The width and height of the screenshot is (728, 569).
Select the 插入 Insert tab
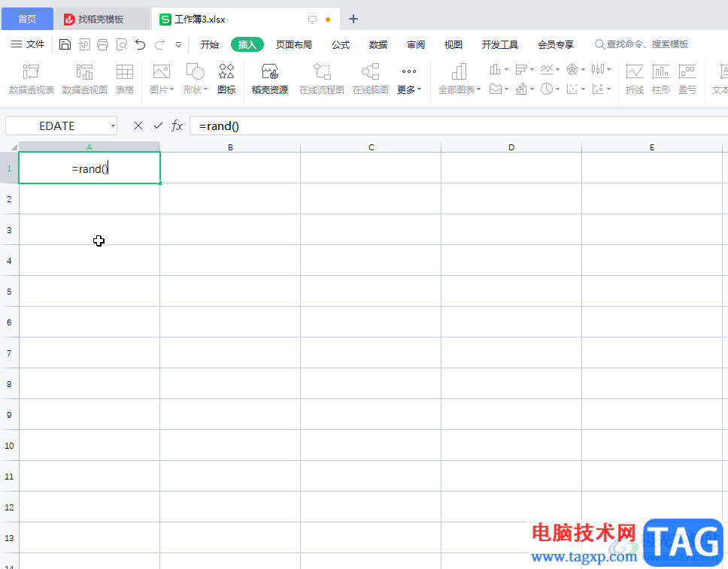point(247,44)
